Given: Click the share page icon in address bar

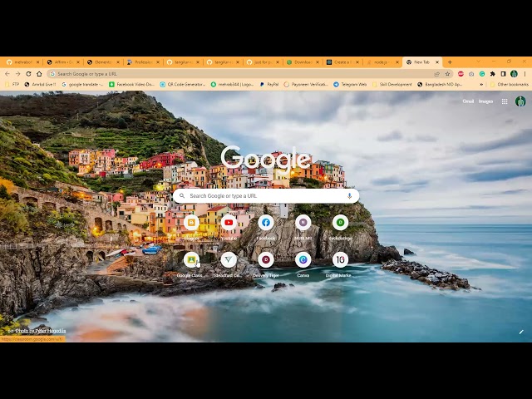Looking at the screenshot, I should 437,74.
